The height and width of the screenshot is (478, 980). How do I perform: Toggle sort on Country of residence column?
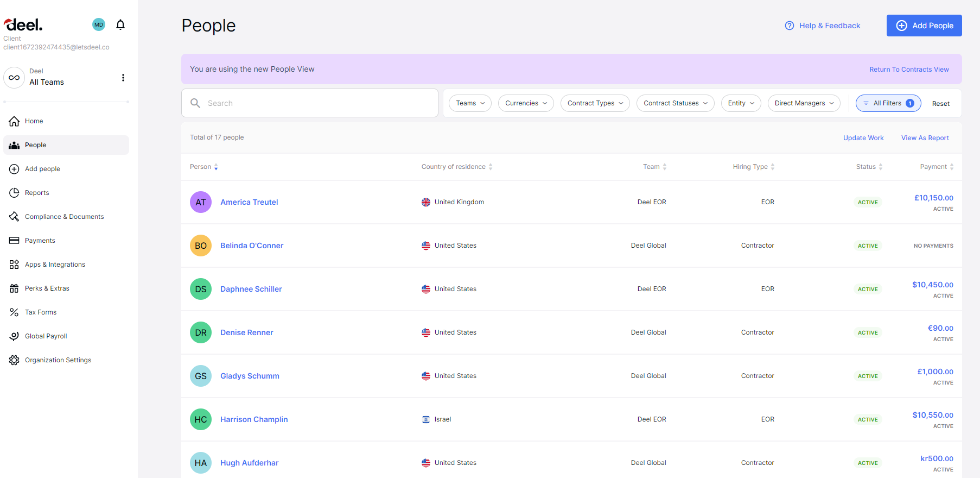457,167
